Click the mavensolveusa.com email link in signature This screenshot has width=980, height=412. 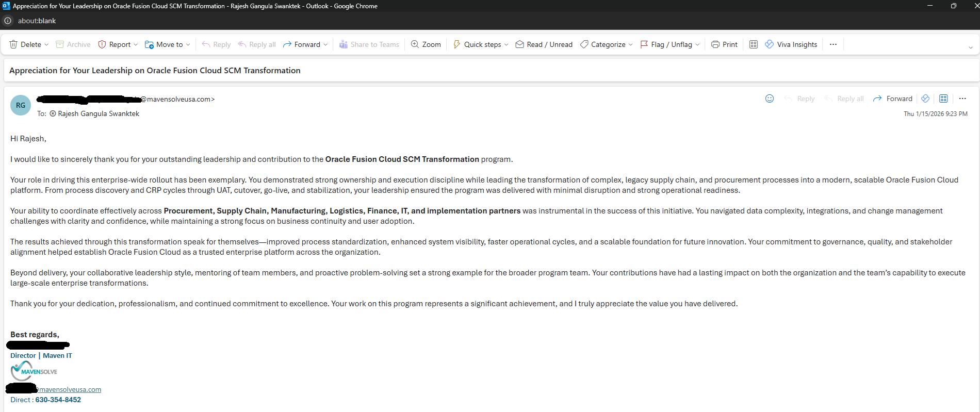coord(70,389)
